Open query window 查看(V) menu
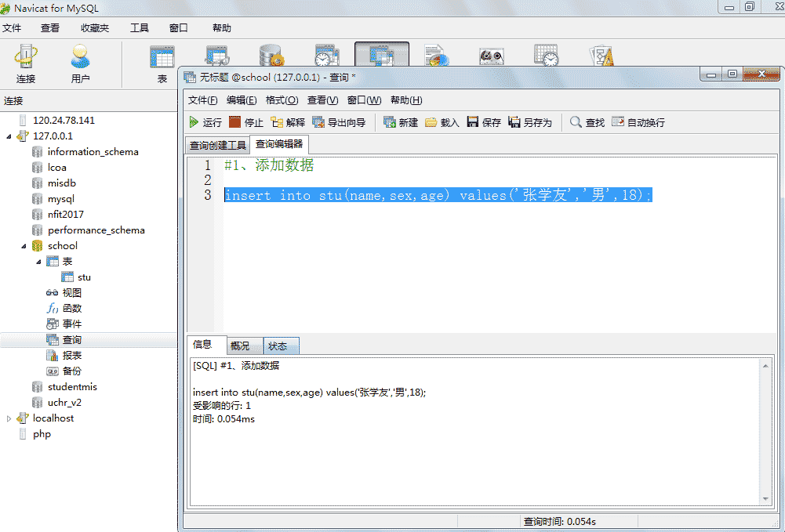785x532 pixels. 322,100
